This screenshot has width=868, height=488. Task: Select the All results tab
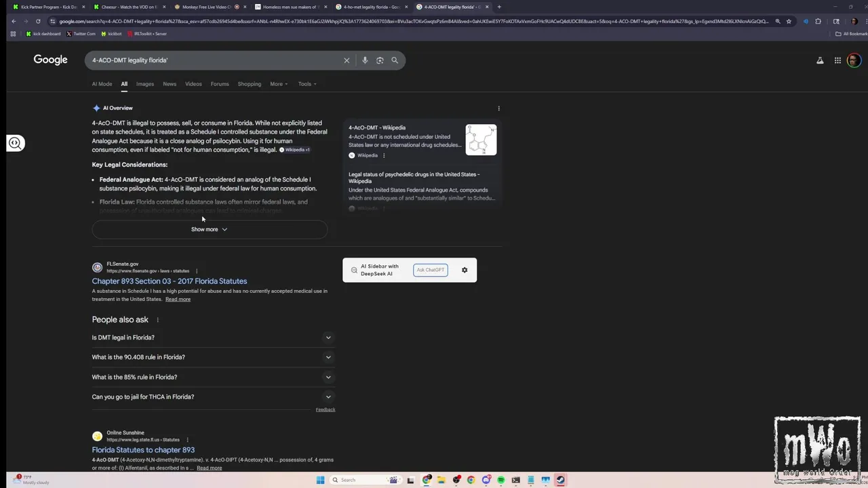point(124,84)
